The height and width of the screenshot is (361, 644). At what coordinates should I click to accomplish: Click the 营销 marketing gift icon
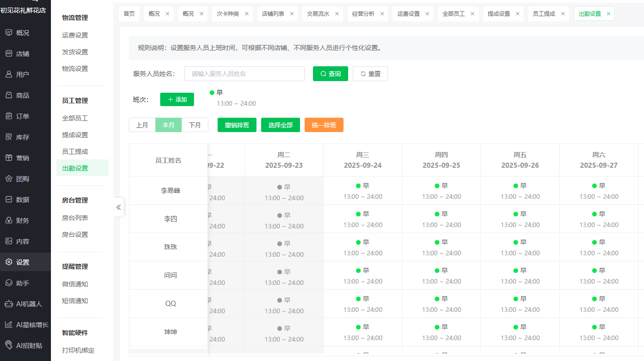tap(9, 158)
